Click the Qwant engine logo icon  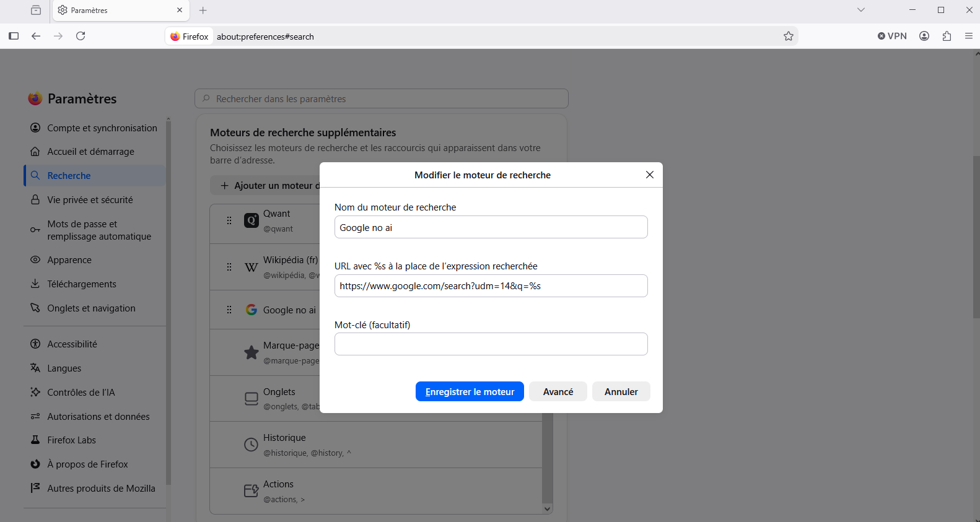point(252,220)
